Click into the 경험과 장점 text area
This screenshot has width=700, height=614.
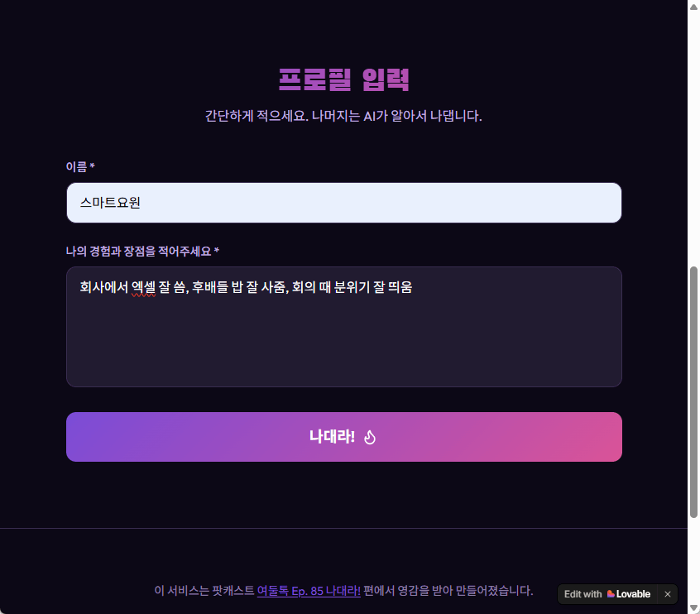click(343, 339)
